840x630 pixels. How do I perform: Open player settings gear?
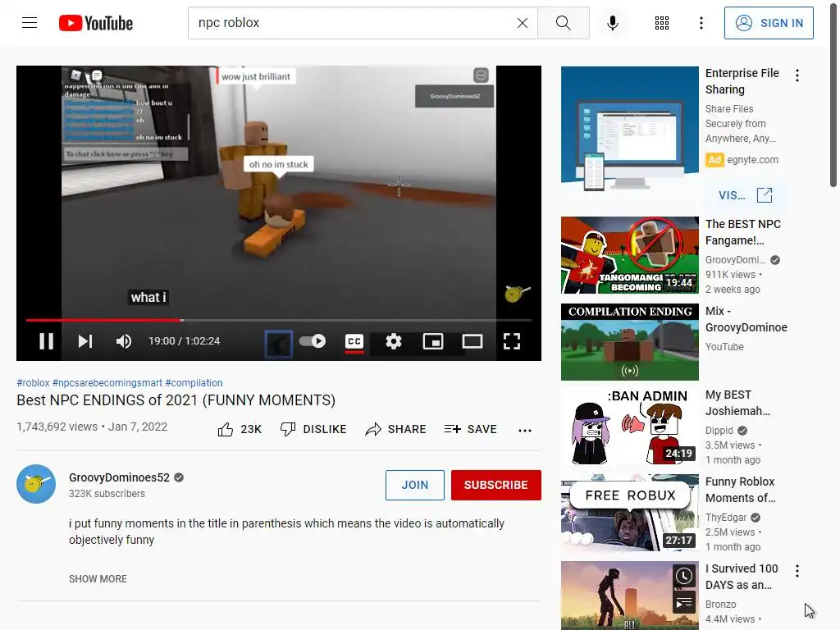point(394,341)
